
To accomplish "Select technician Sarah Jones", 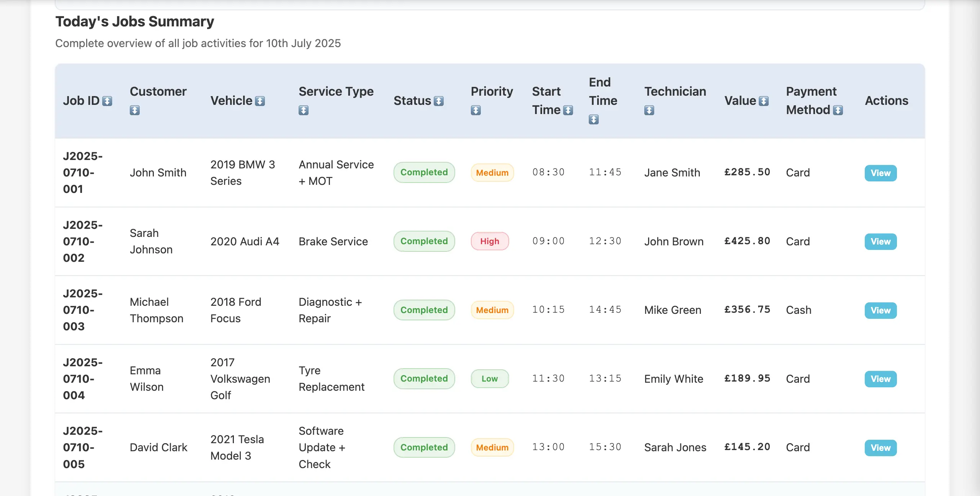I will (675, 447).
